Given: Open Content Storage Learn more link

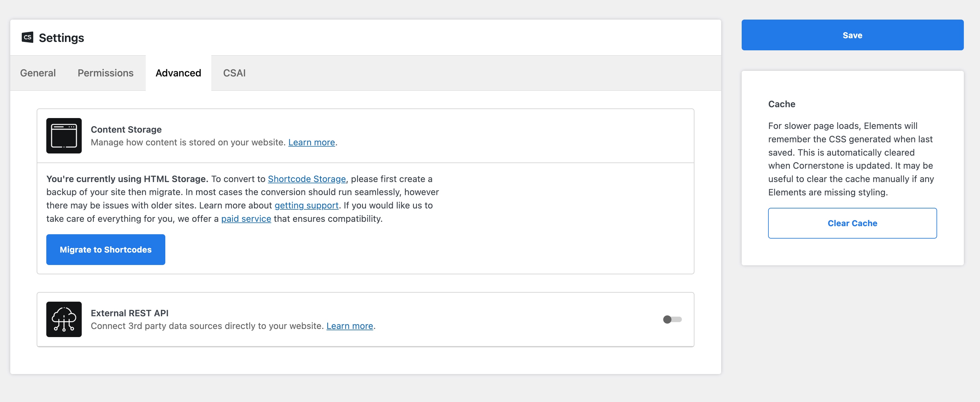Looking at the screenshot, I should pyautogui.click(x=312, y=142).
